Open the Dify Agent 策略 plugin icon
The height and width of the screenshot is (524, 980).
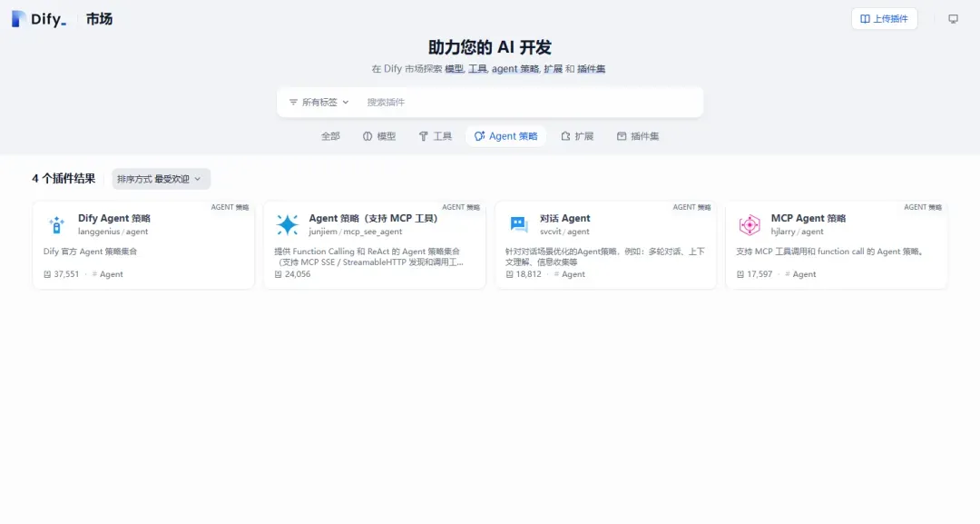click(x=56, y=224)
